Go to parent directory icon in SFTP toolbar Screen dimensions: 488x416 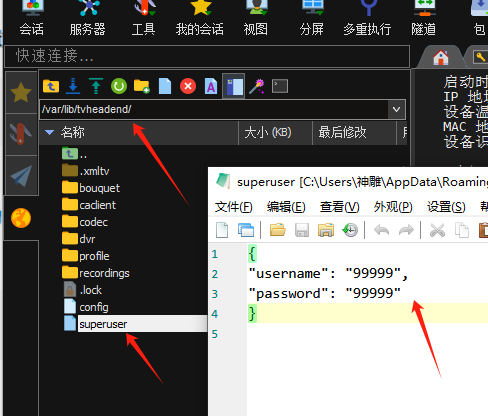click(x=51, y=86)
